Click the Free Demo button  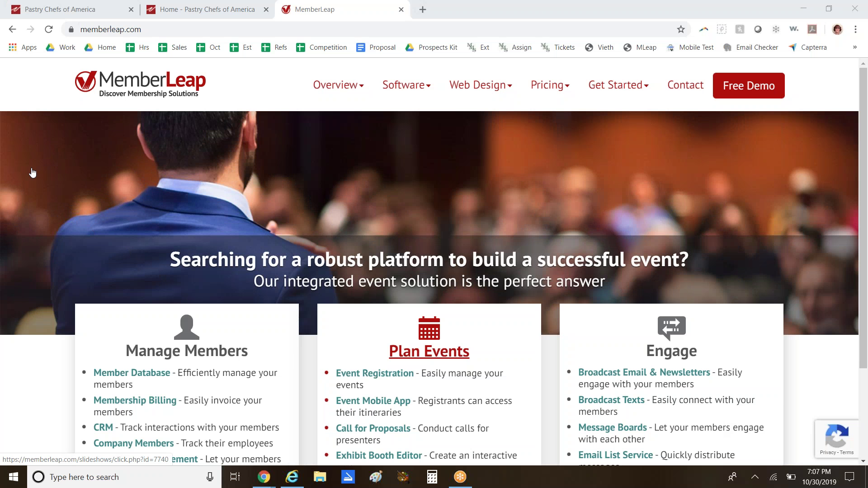[x=749, y=85]
